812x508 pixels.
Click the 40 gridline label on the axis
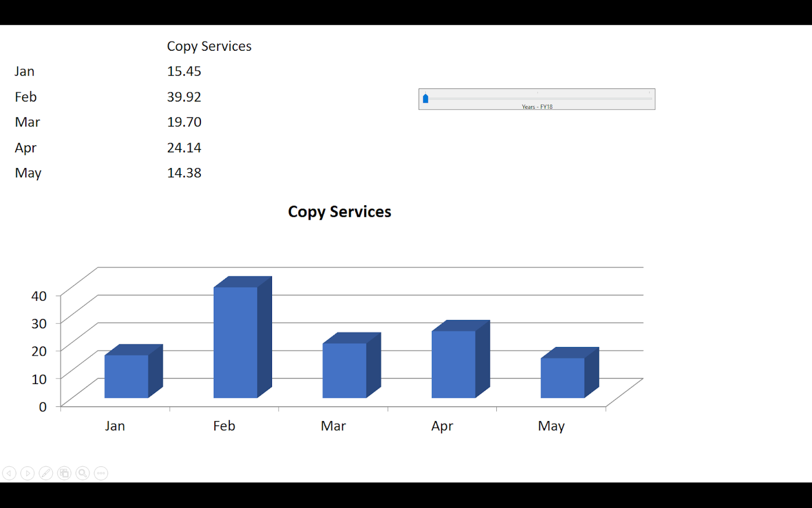[40, 295]
